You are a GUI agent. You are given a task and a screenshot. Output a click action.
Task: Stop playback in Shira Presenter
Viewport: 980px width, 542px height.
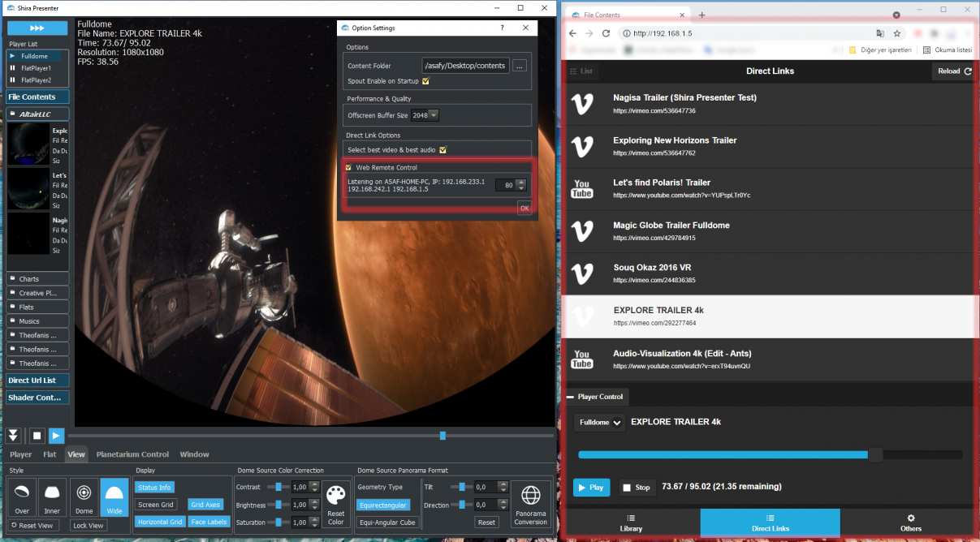37,436
